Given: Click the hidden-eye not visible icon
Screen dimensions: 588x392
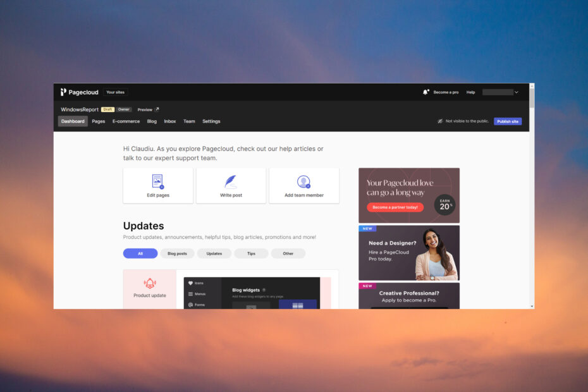Looking at the screenshot, I should [x=440, y=121].
